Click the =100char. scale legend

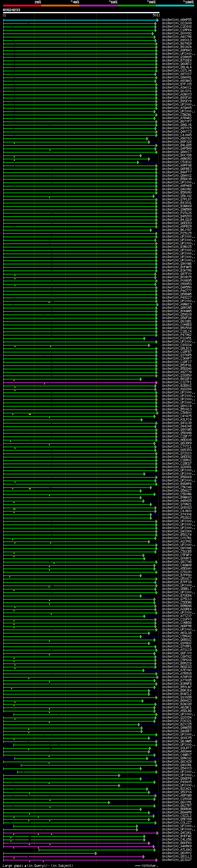coord(146,866)
